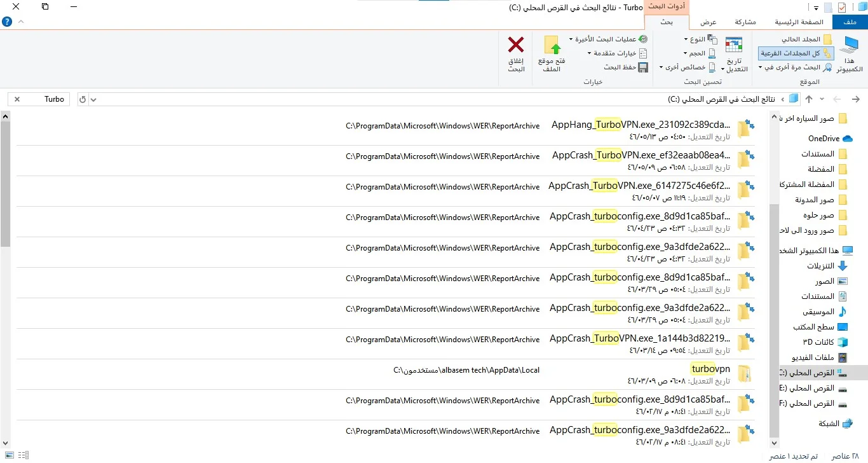Toggle المجلد الحالي current folder search scope
The image size is (868, 463).
tap(806, 39)
